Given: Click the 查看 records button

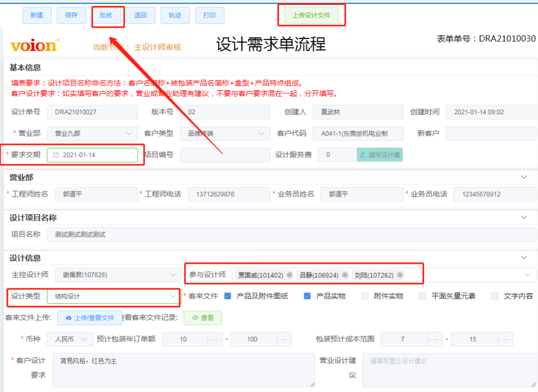Looking at the screenshot, I should tap(203, 317).
